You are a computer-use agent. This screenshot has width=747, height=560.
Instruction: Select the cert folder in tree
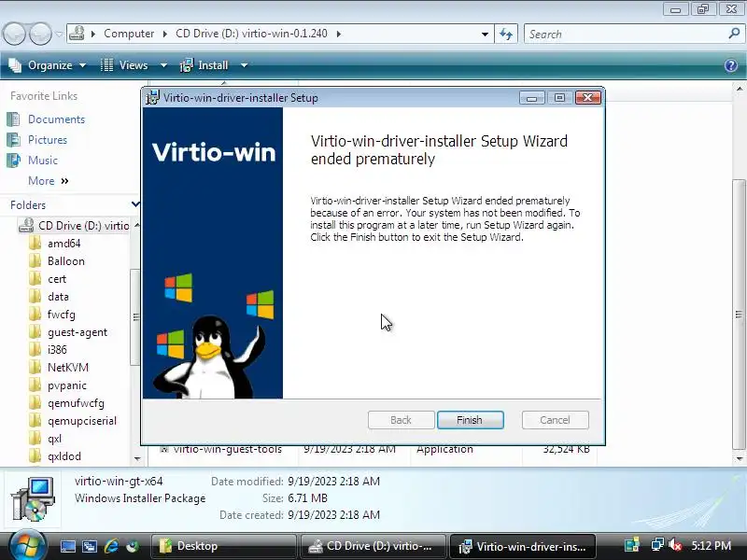pos(57,279)
